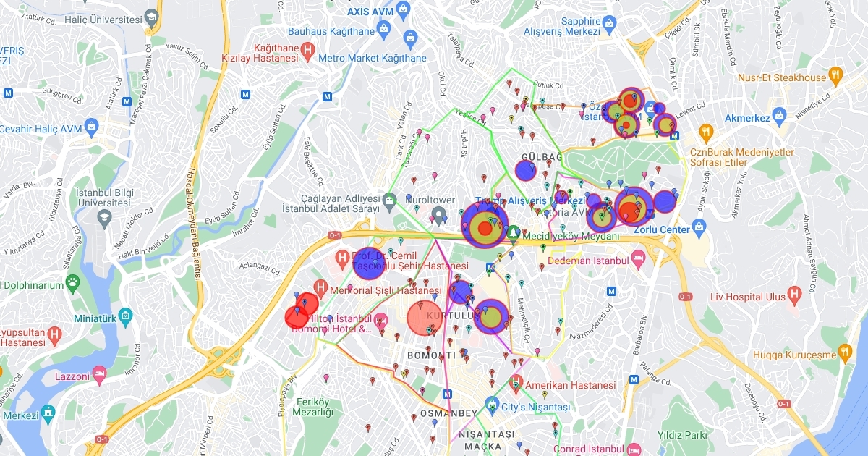The image size is (868, 456).
Task: Click the Lazzoni hotel icon
Action: tap(100, 376)
